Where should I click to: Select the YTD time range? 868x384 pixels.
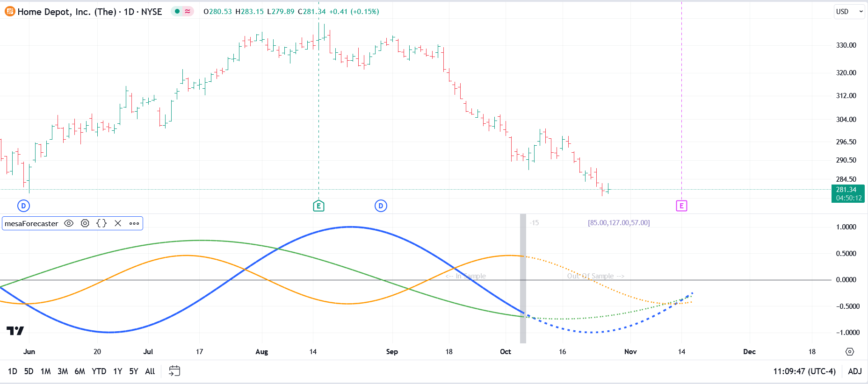pyautogui.click(x=99, y=371)
